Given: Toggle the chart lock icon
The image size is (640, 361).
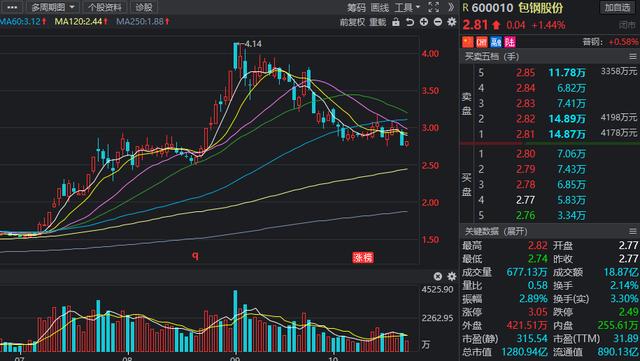Looking at the screenshot, I should pos(396,22).
